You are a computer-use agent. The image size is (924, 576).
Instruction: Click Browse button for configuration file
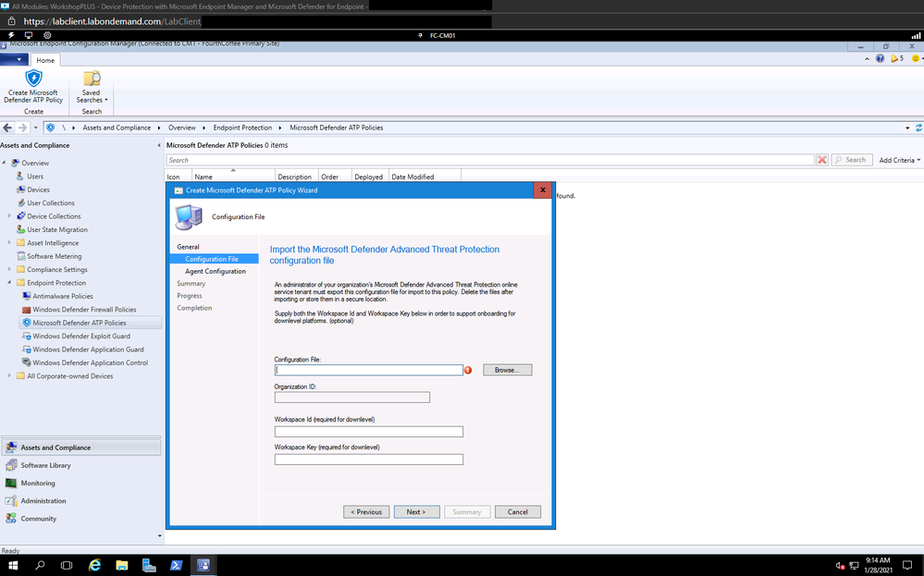point(508,370)
